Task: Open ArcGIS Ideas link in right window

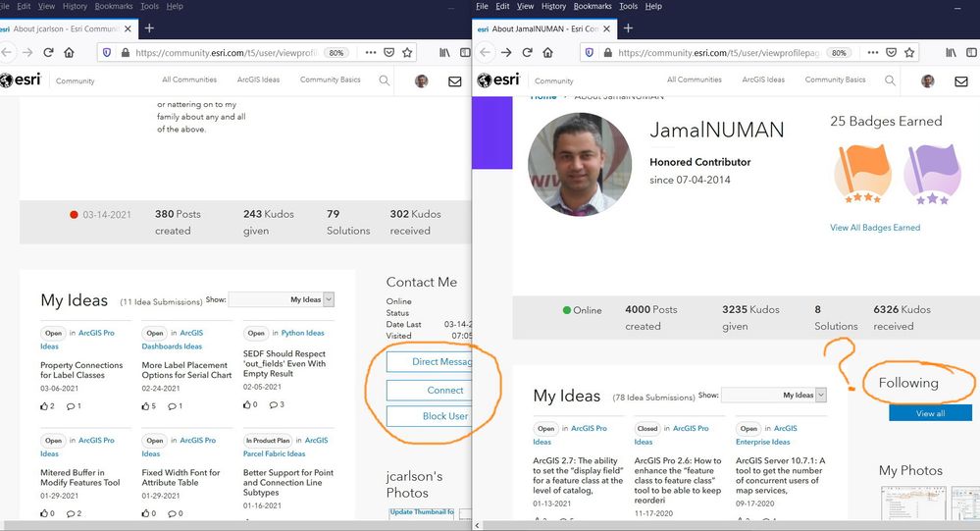Action: 763,80
